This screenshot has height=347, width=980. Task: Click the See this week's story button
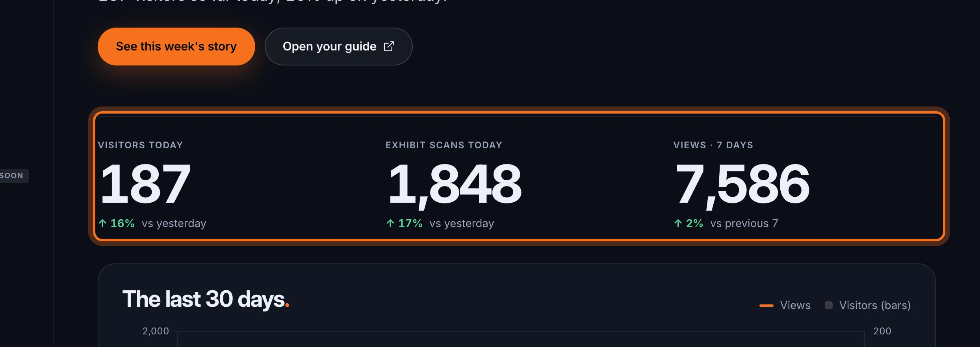pyautogui.click(x=176, y=47)
